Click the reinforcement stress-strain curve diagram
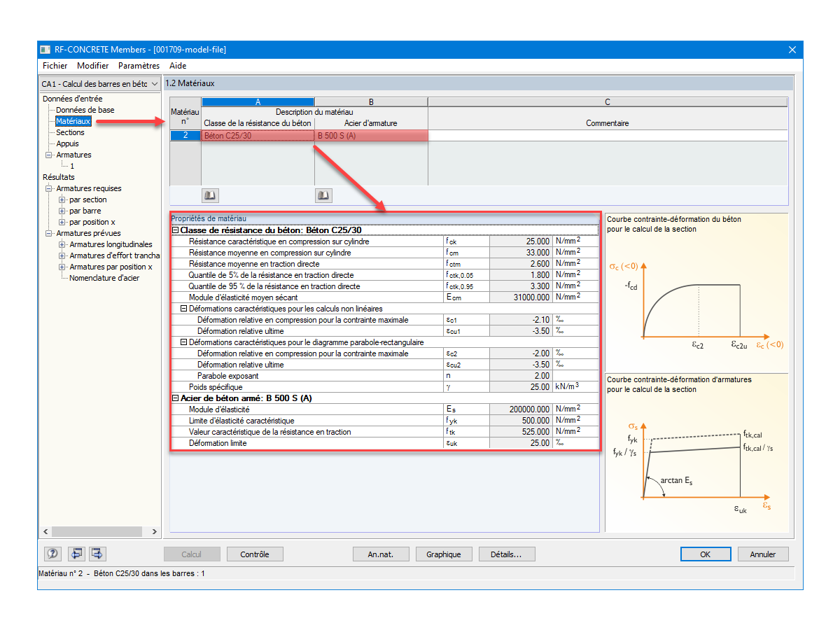840x630 pixels. 696,453
